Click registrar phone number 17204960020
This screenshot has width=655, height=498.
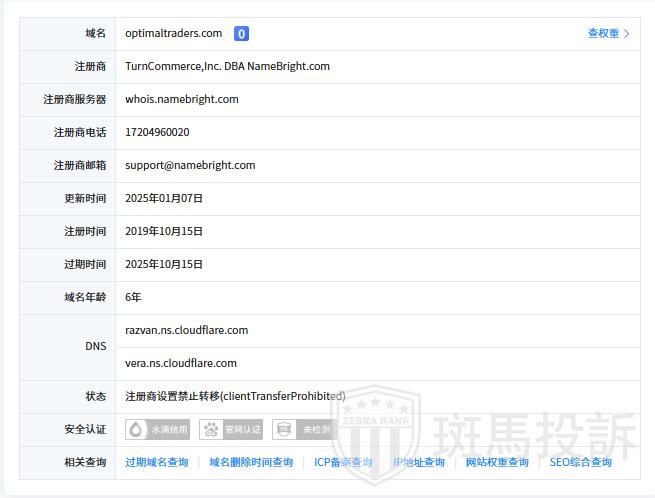tap(157, 133)
